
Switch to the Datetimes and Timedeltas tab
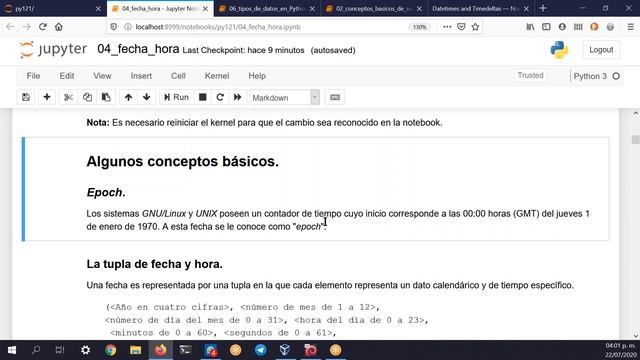(480, 9)
